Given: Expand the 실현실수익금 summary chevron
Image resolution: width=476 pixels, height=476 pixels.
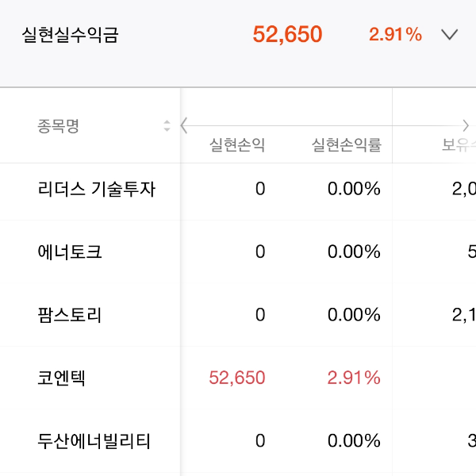Looking at the screenshot, I should point(449,34).
